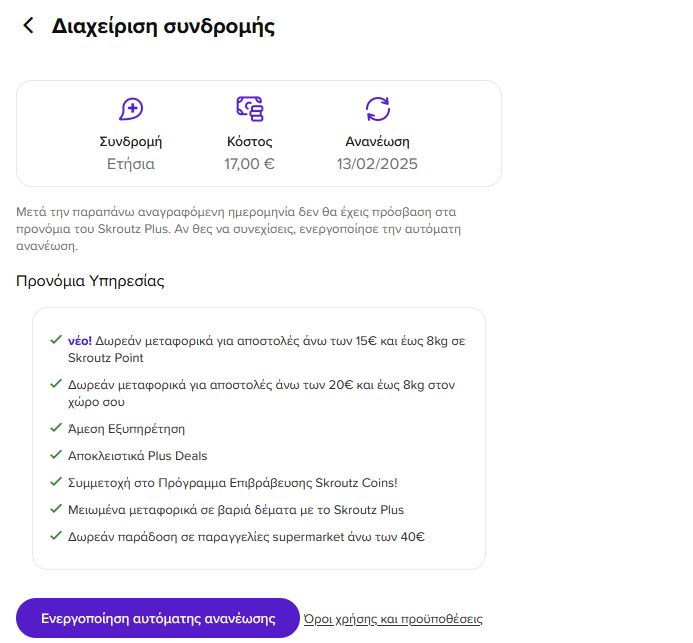This screenshot has width=693, height=643.
Task: Click the Προνόμια Υπηρεσίας heading
Action: coord(90,281)
